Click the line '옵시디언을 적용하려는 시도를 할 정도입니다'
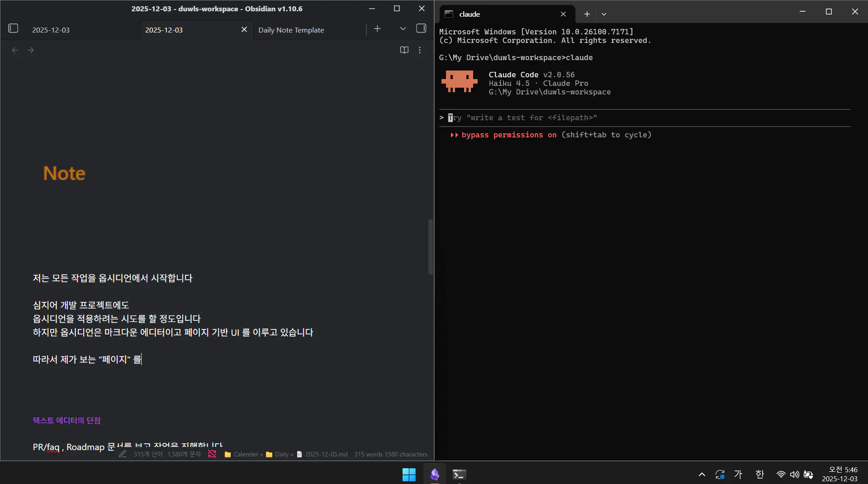The width and height of the screenshot is (868, 484). [x=117, y=319]
